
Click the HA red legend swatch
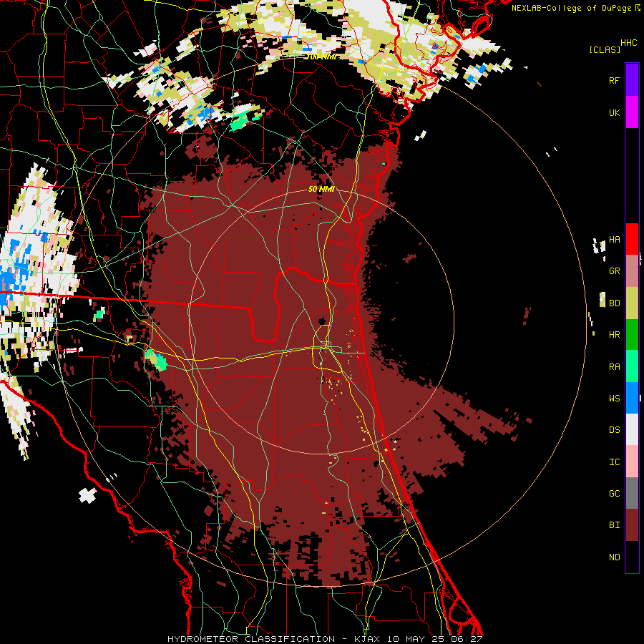pyautogui.click(x=632, y=239)
